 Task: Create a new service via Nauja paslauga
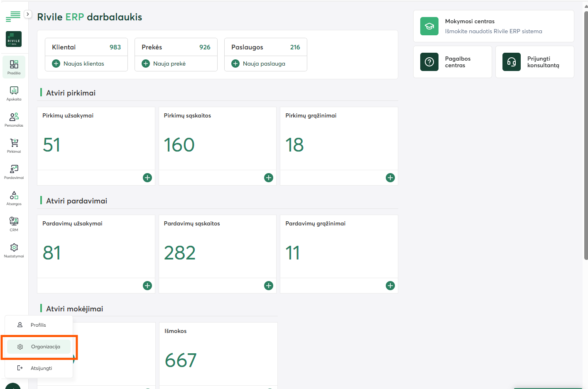pyautogui.click(x=259, y=64)
